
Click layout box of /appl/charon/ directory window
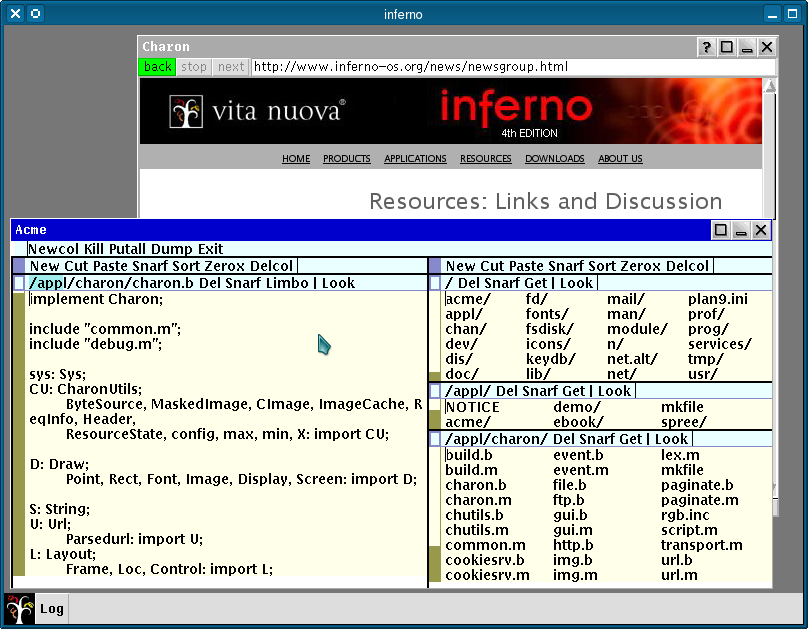point(435,439)
